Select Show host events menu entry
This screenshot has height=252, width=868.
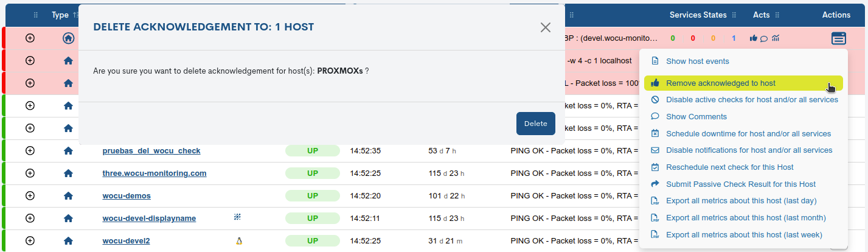coord(697,61)
